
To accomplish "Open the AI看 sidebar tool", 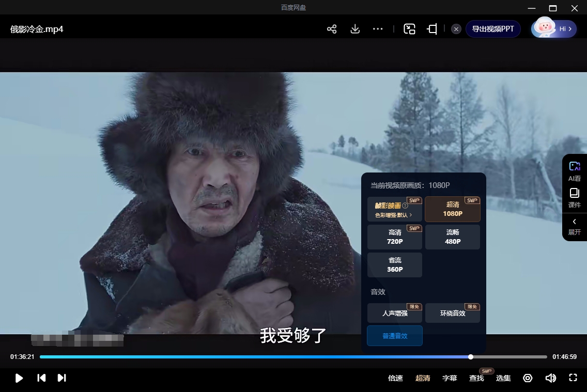I will [575, 171].
